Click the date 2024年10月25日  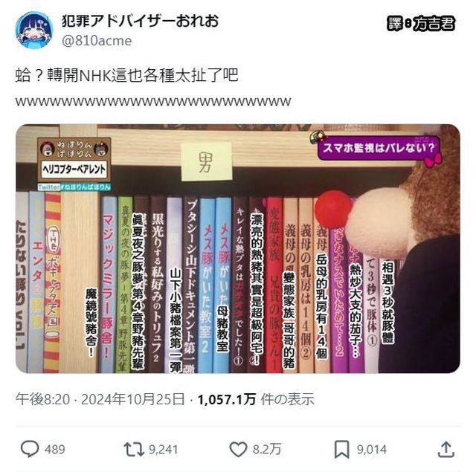click(x=133, y=399)
